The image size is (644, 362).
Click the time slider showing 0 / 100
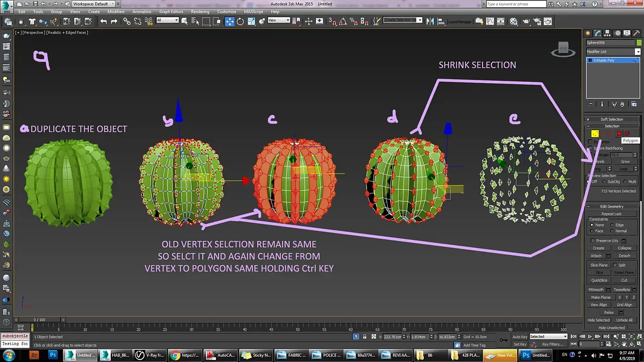39,320
